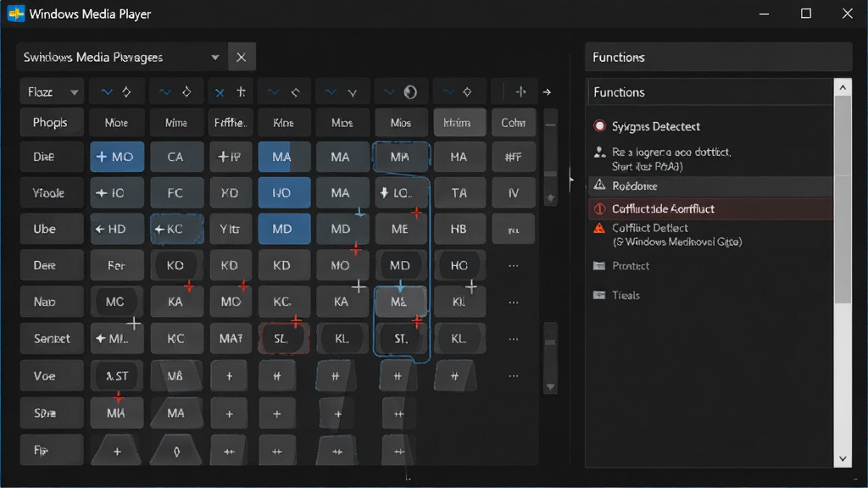
Task: Click the Fer cell in the Dere row
Action: pos(117,265)
